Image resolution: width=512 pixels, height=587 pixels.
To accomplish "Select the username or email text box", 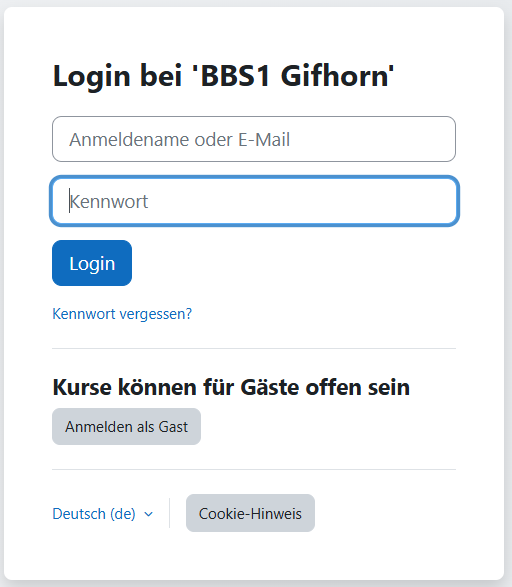I will [x=254, y=139].
